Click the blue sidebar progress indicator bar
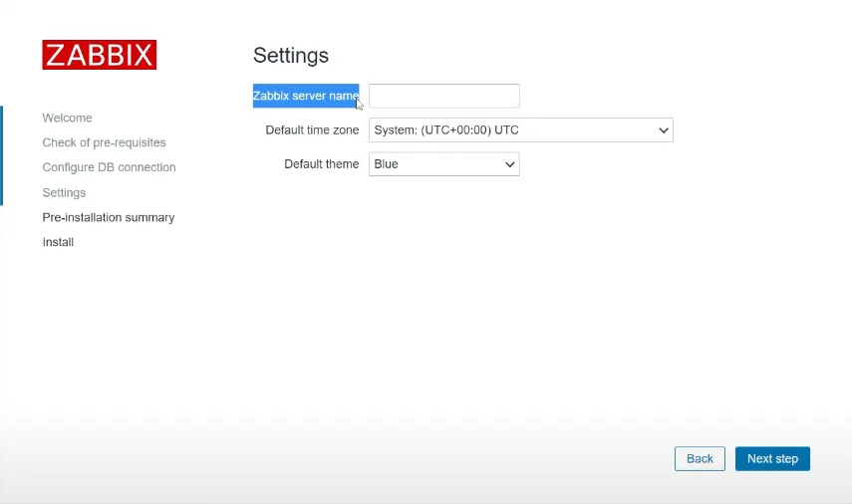 click(2, 155)
